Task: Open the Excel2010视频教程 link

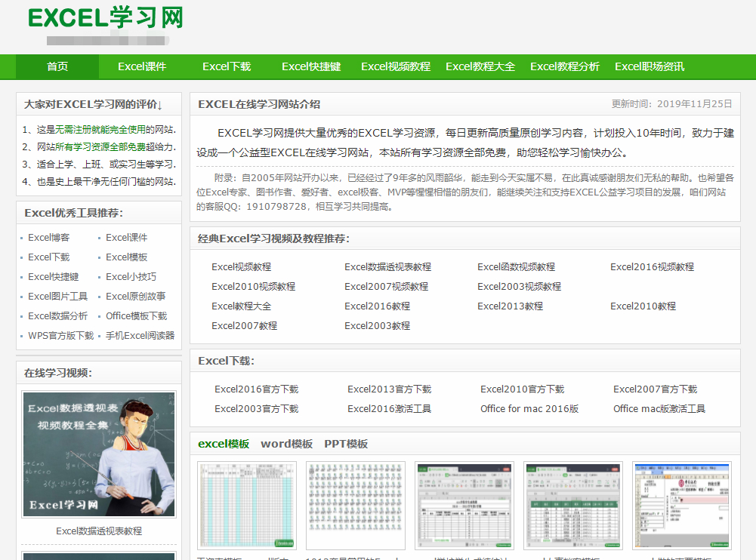Action: pyautogui.click(x=254, y=287)
